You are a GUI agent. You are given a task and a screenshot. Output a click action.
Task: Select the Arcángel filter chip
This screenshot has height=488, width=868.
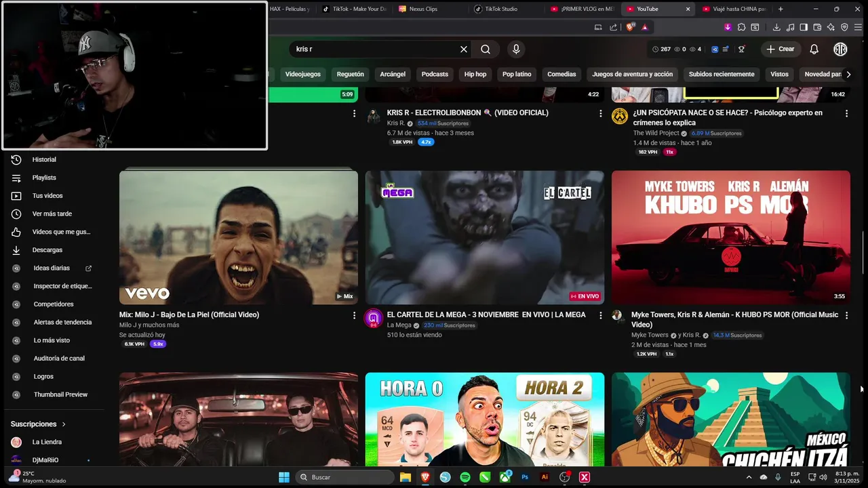tap(393, 75)
